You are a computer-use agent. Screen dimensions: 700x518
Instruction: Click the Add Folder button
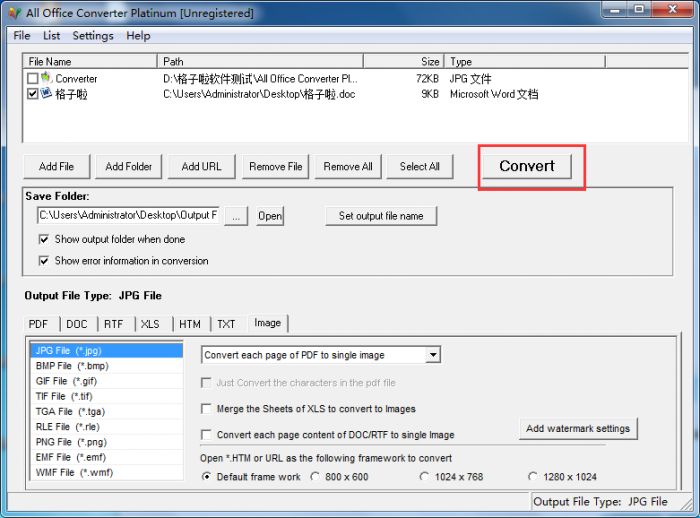click(x=129, y=167)
